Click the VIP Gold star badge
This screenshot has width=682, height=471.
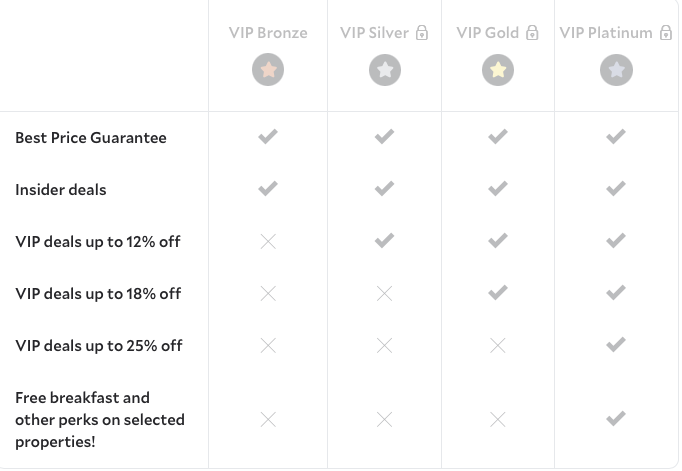(498, 70)
